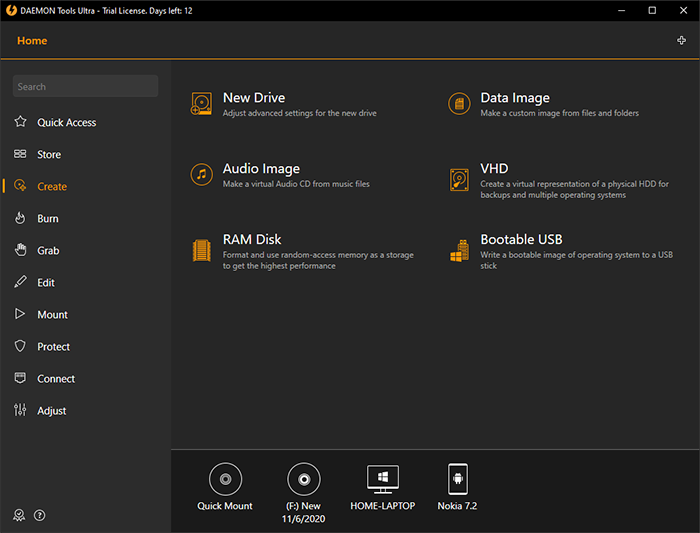Click the Quick Access star icon
700x533 pixels.
(20, 122)
